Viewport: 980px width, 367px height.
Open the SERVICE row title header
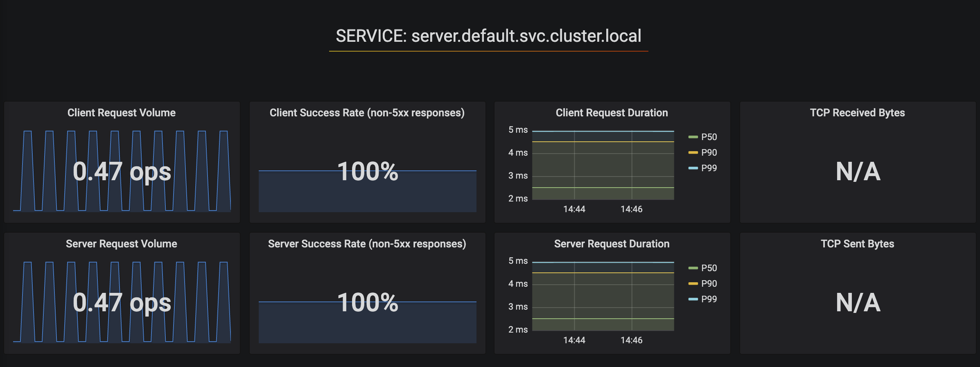tap(488, 36)
